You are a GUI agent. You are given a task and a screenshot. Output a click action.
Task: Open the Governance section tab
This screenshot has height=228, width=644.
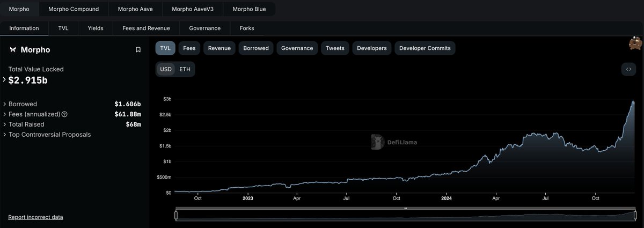(x=204, y=28)
